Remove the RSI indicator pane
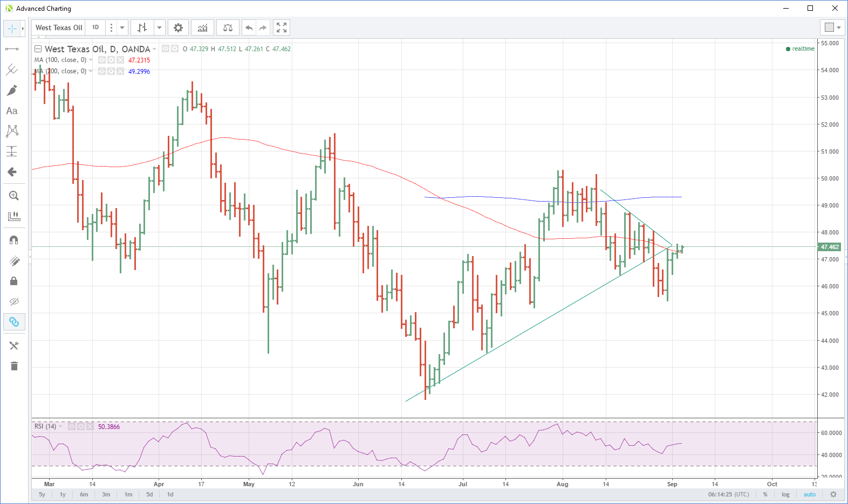Image resolution: width=848 pixels, height=504 pixels. pos(90,426)
